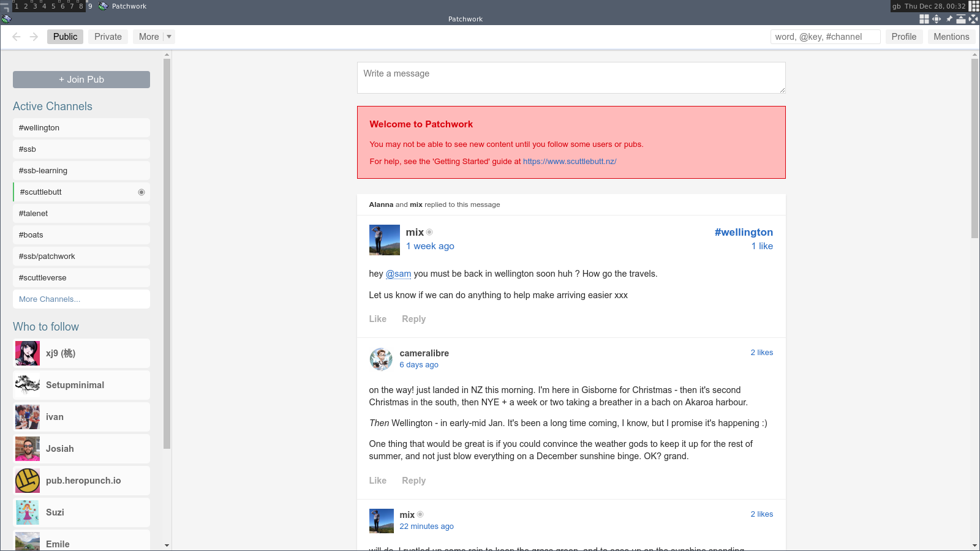
Task: Switch to the Public tab
Action: pyautogui.click(x=66, y=37)
